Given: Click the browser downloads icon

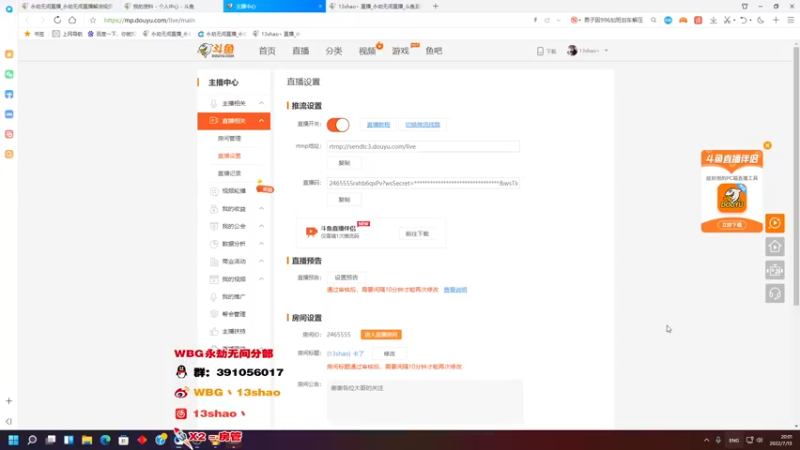Looking at the screenshot, I should coord(713,20).
